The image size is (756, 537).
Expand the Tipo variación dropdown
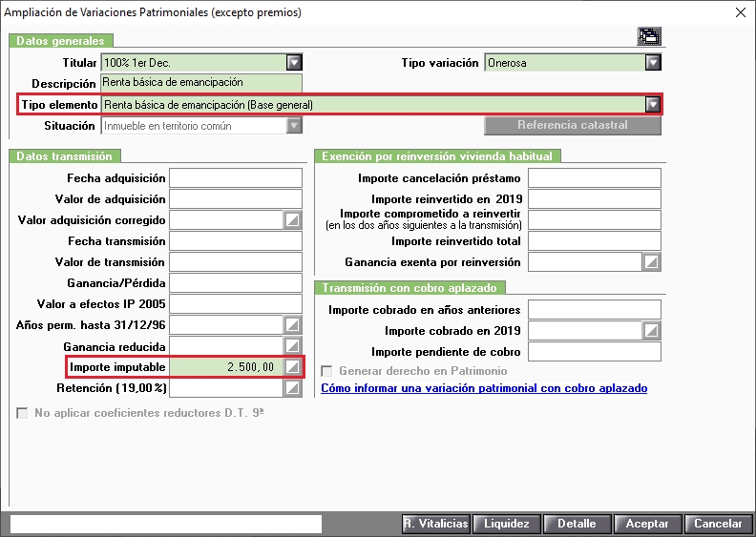pos(653,63)
